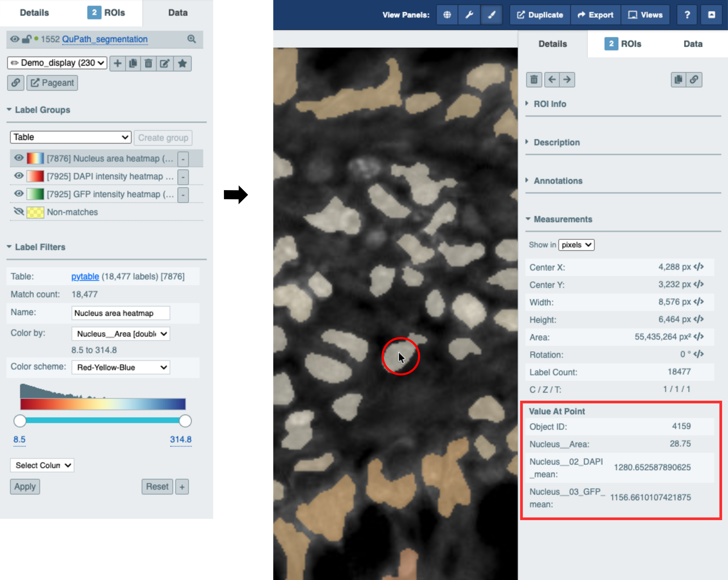Switch to the right panel Details tab
Screen dimensions: 728x580
click(552, 44)
